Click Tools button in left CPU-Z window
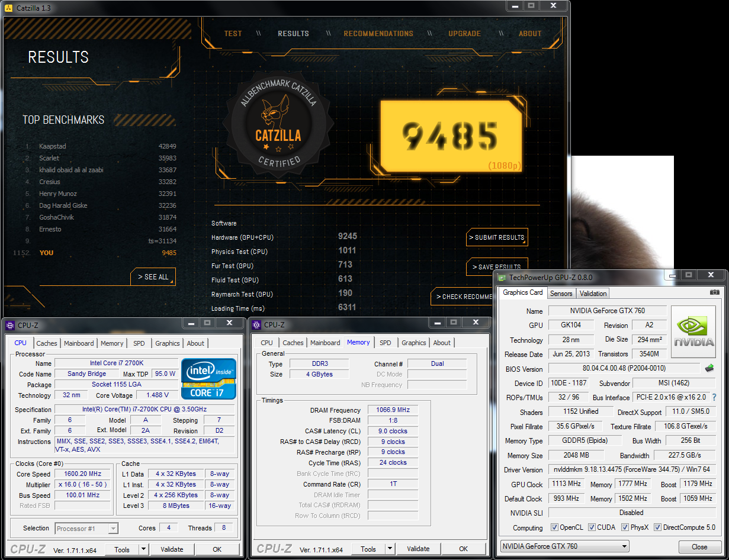Image resolution: width=729 pixels, height=560 pixels. pyautogui.click(x=122, y=549)
